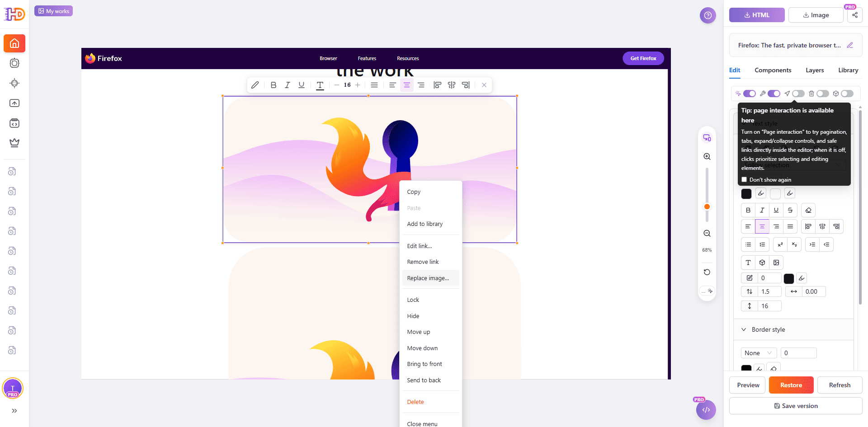Switch to the Library tab
The image size is (868, 427).
point(848,70)
